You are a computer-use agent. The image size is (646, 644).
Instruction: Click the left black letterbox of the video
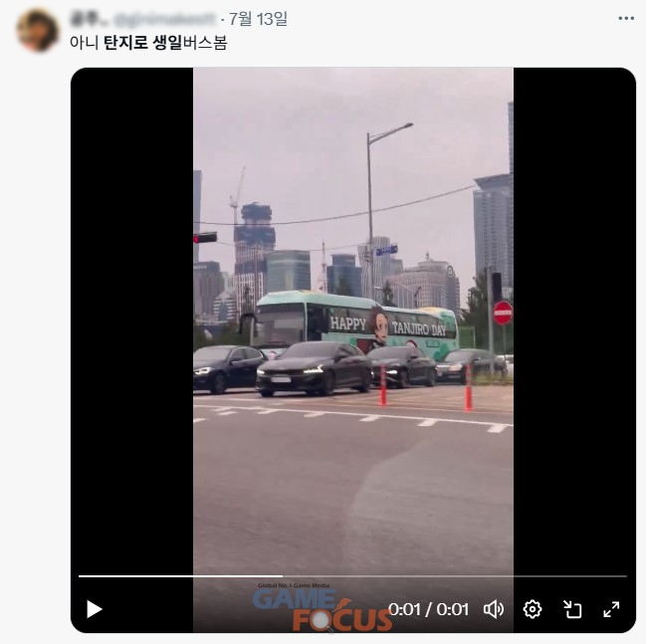point(131,322)
